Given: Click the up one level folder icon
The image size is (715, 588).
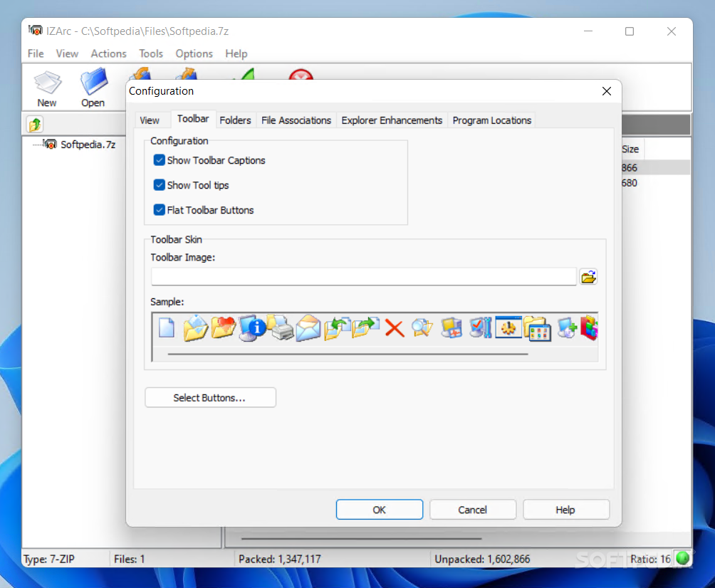Looking at the screenshot, I should pos(35,125).
